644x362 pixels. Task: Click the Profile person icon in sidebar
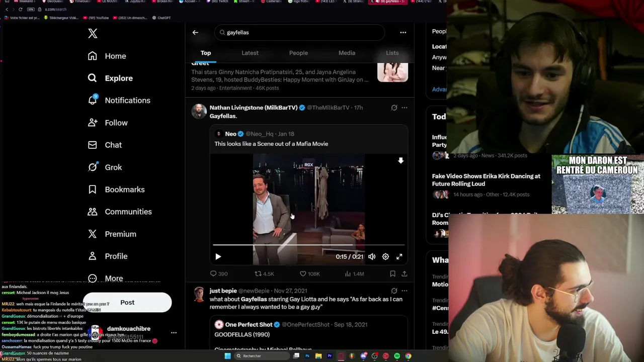pyautogui.click(x=93, y=256)
